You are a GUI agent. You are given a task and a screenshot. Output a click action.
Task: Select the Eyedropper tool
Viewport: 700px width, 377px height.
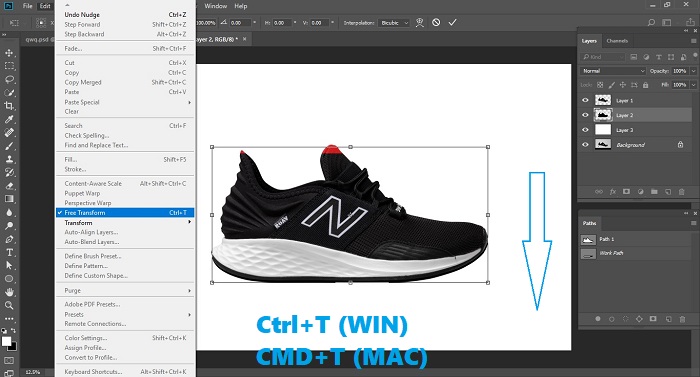(x=9, y=119)
